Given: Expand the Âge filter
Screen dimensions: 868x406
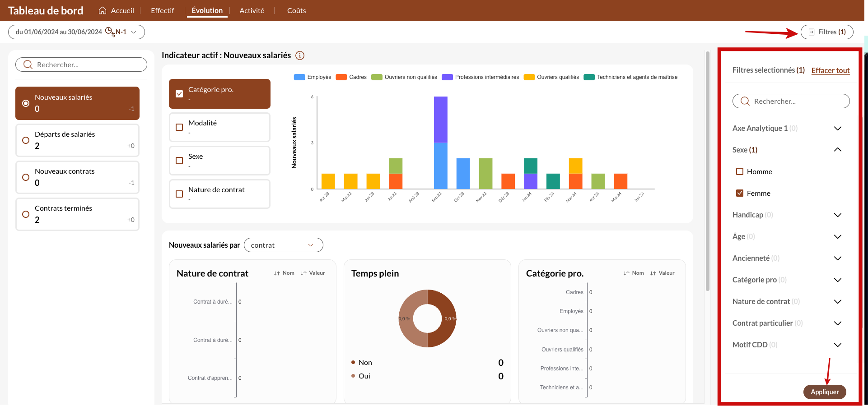Looking at the screenshot, I should [x=838, y=237].
